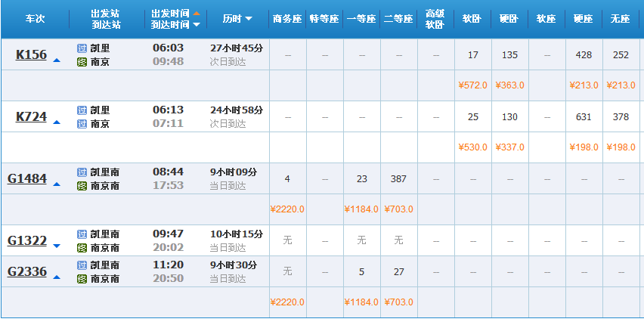This screenshot has width=644, height=322.
Task: Collapse the K156 price details arrow
Action: pos(57,60)
